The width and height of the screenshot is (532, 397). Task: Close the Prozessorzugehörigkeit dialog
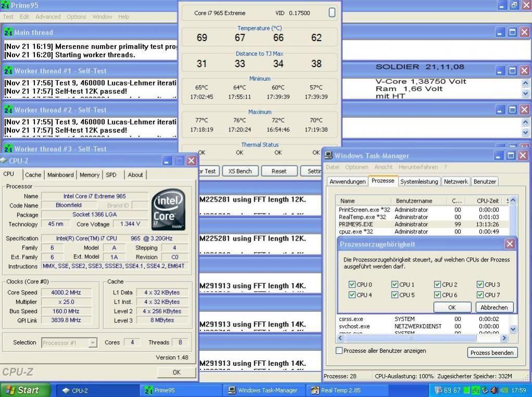510,244
